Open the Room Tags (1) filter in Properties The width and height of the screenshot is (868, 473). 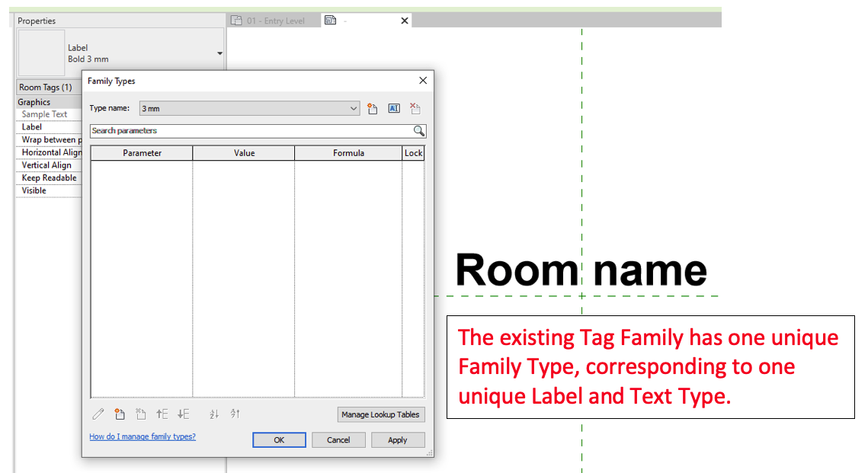tap(50, 88)
